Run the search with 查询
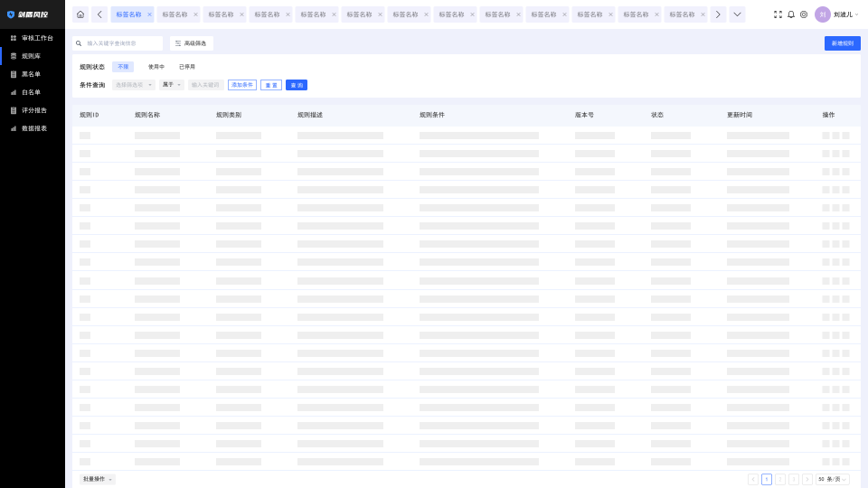The width and height of the screenshot is (868, 488). 297,85
